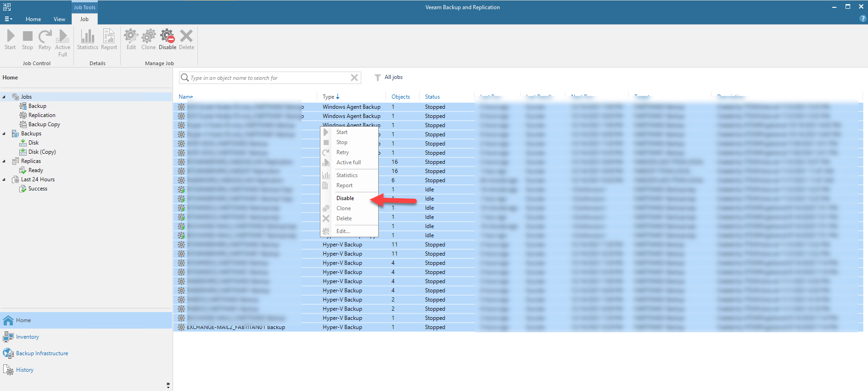The height and width of the screenshot is (391, 868).
Task: Click the Disk (Copy) tree icon
Action: tap(23, 152)
